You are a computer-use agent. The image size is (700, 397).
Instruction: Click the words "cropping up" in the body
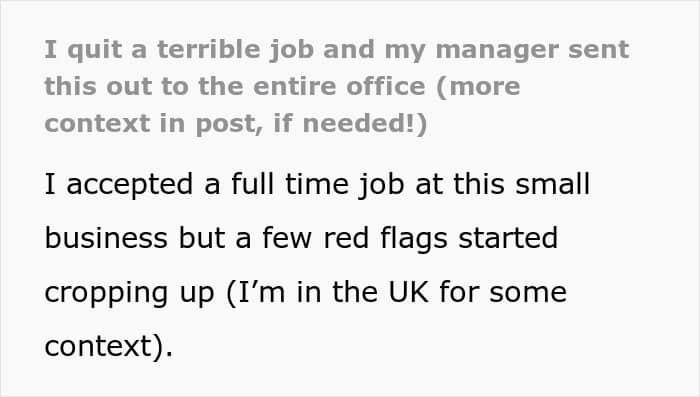click(x=129, y=293)
